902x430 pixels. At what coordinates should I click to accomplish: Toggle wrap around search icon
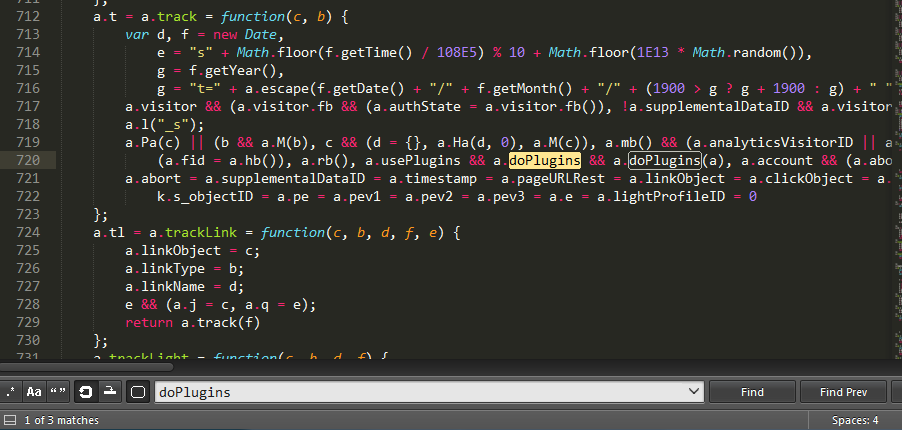86,392
